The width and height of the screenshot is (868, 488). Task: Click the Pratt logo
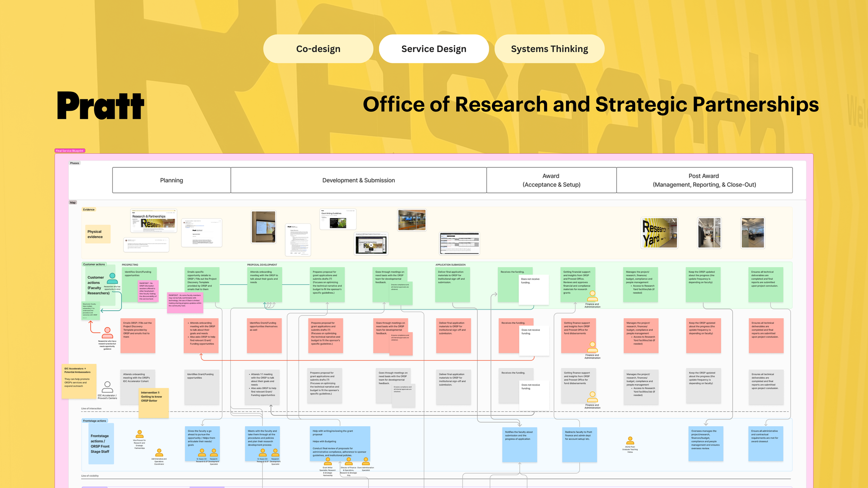click(101, 106)
